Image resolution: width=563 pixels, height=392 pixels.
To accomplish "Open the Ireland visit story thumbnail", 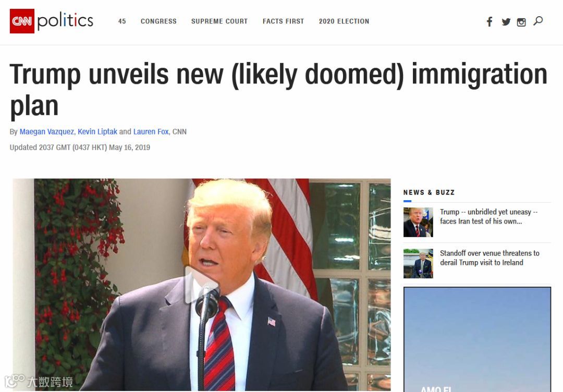I will (418, 263).
